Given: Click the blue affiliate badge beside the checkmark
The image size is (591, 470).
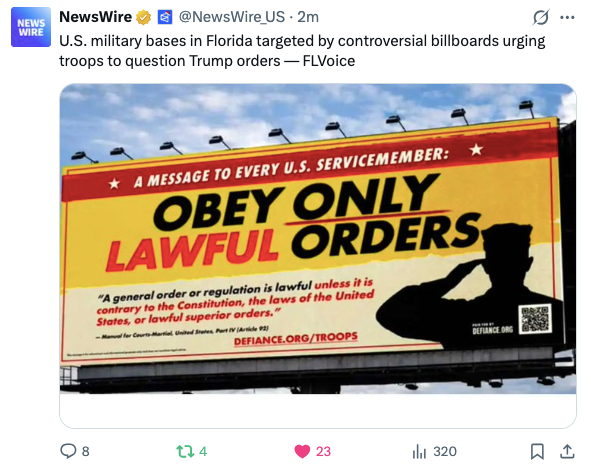Looking at the screenshot, I should [165, 17].
